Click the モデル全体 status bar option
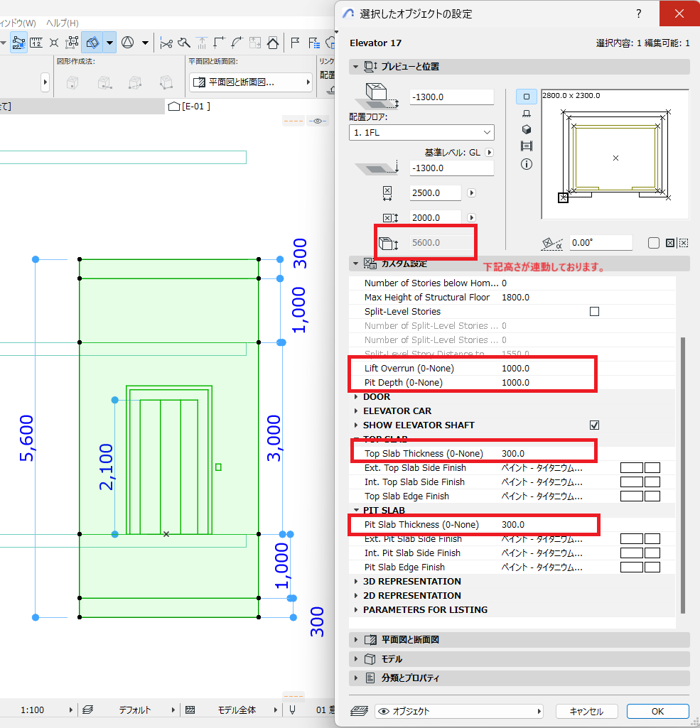 pyautogui.click(x=238, y=710)
